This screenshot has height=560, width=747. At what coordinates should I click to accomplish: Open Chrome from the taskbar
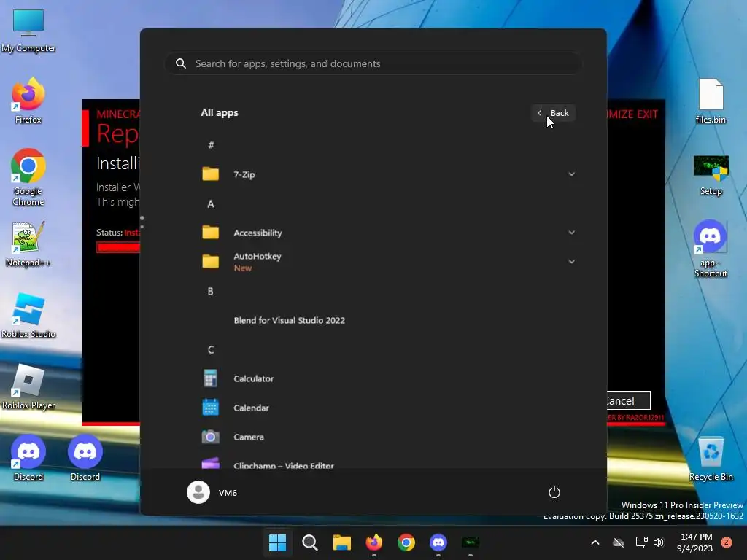coord(406,542)
